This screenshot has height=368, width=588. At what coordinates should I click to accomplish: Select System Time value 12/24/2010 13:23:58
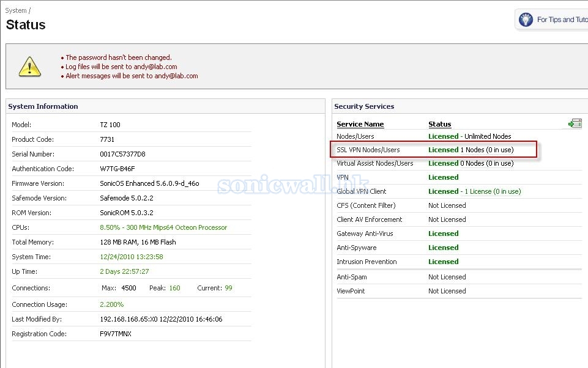(x=132, y=257)
